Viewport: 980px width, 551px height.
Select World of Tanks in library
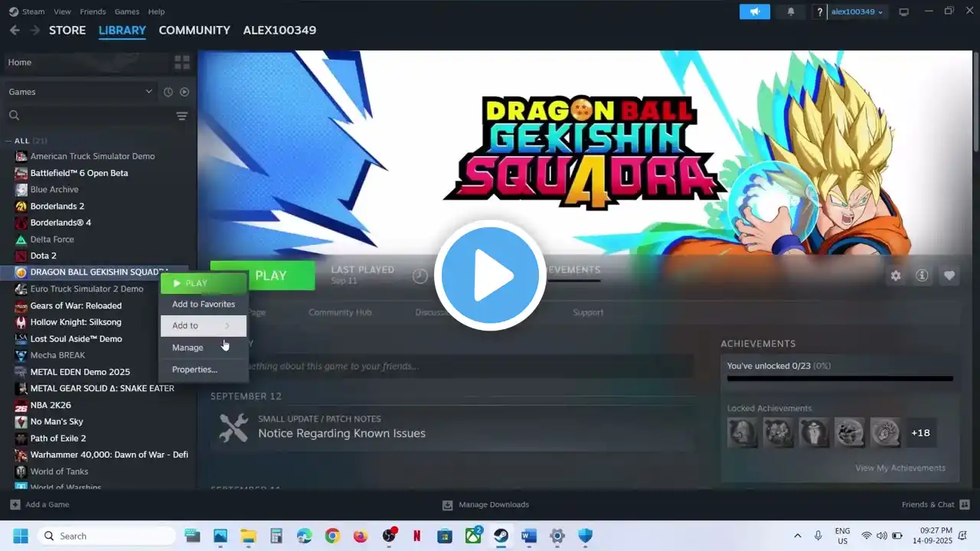point(59,471)
